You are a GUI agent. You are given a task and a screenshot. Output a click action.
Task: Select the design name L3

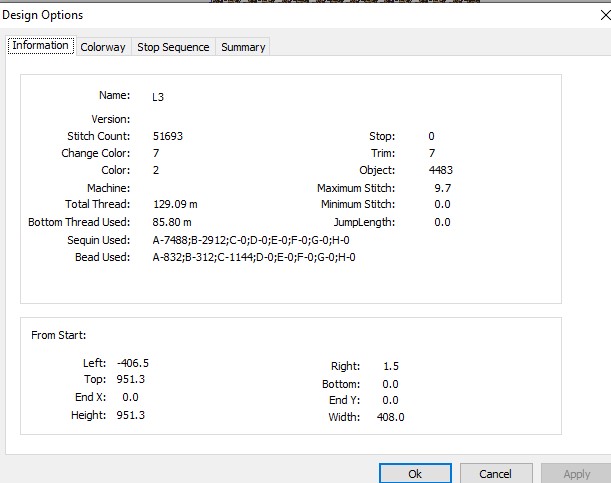tap(158, 97)
